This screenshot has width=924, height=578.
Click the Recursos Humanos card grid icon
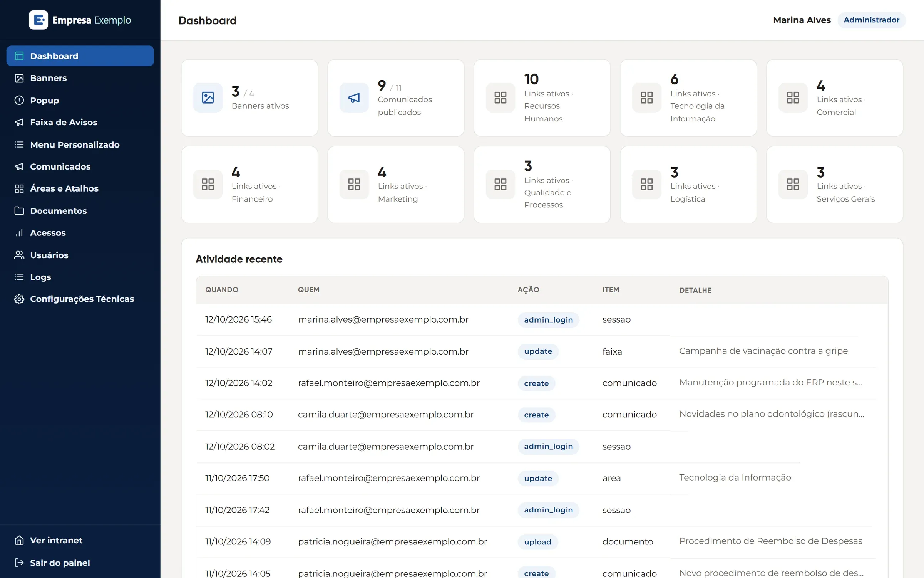[x=500, y=97]
